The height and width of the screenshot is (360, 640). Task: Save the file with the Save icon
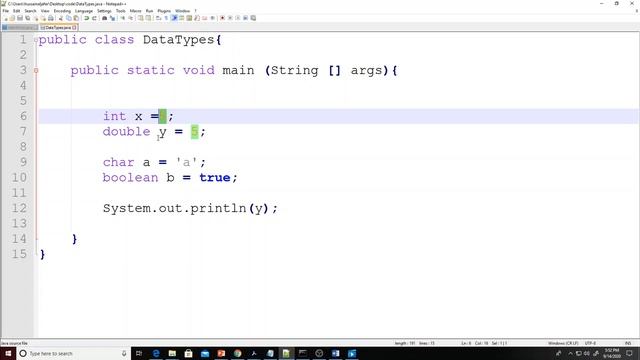[20, 18]
